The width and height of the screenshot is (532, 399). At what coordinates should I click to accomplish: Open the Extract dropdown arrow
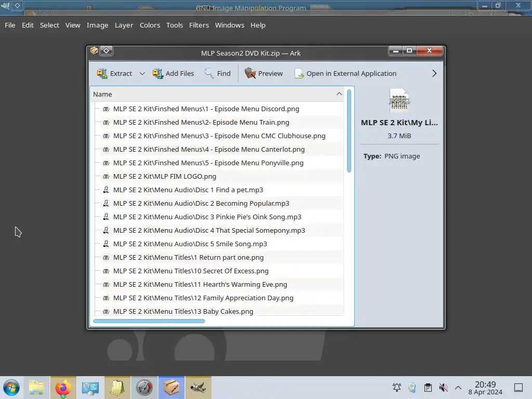[142, 74]
